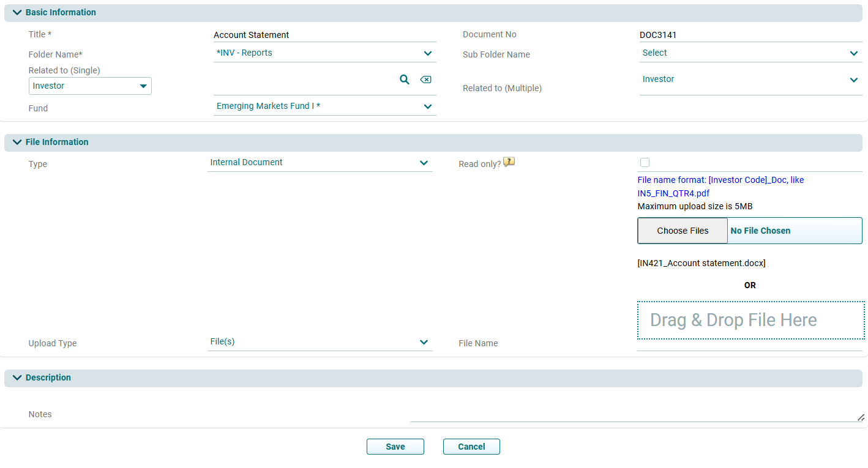
Task: Click the Read only help tooltip icon
Action: pos(509,162)
